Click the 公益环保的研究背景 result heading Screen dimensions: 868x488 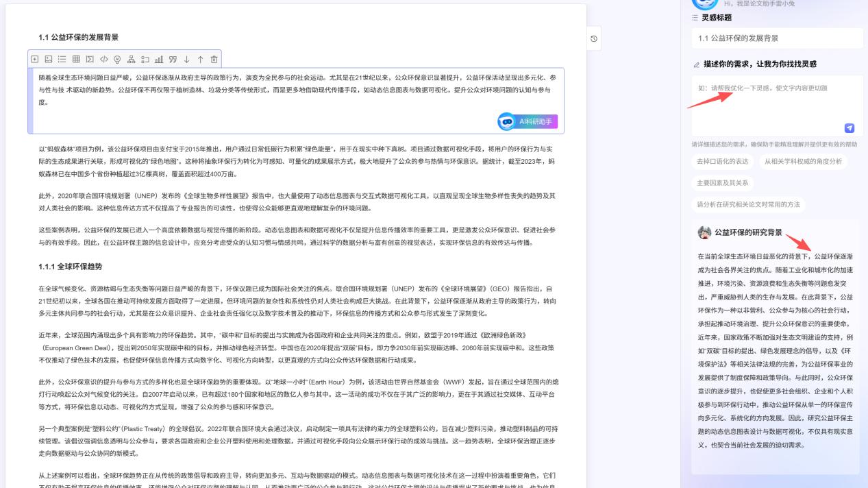(749, 232)
